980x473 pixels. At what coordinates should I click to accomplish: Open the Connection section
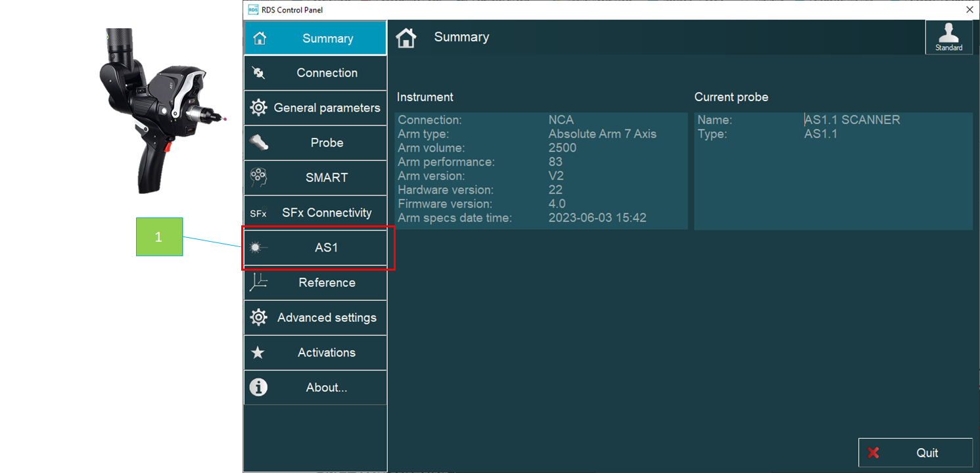click(315, 73)
